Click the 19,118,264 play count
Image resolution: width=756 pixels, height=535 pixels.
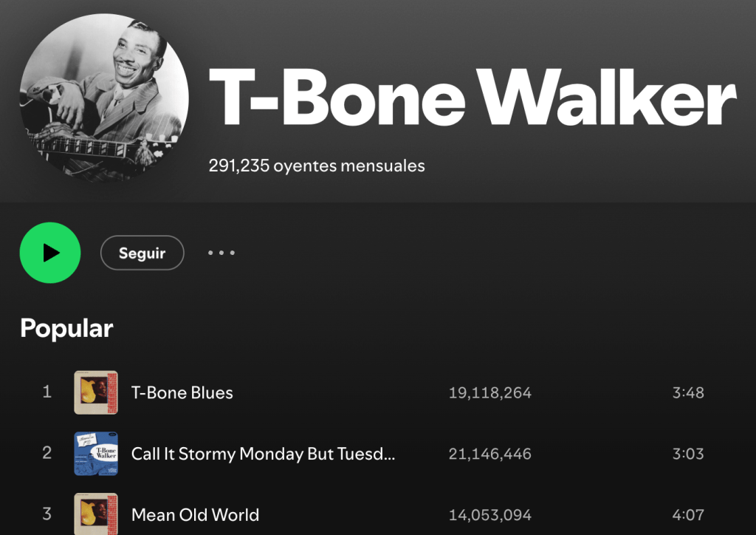(490, 393)
